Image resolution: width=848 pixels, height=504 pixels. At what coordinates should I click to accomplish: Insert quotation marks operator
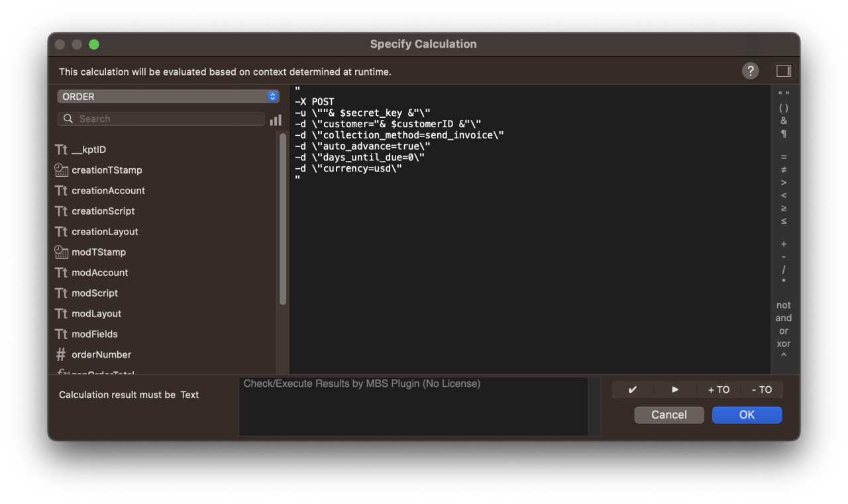pos(784,95)
